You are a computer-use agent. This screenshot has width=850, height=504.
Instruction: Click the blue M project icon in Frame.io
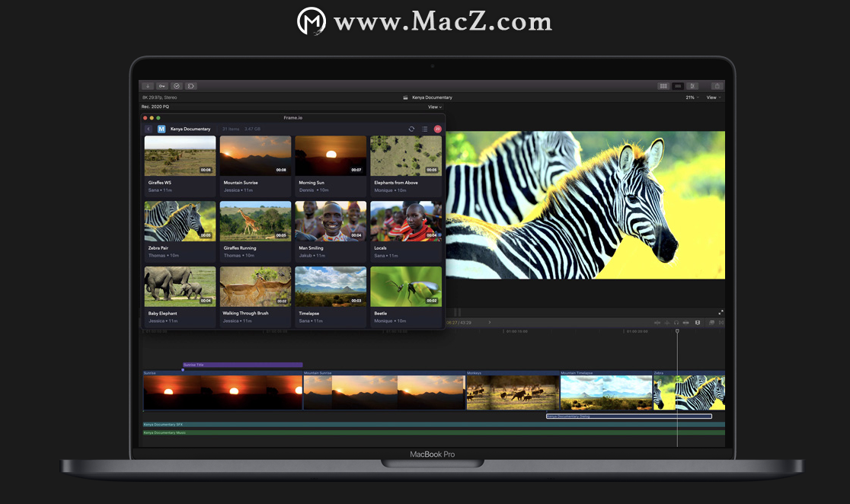pos(161,129)
